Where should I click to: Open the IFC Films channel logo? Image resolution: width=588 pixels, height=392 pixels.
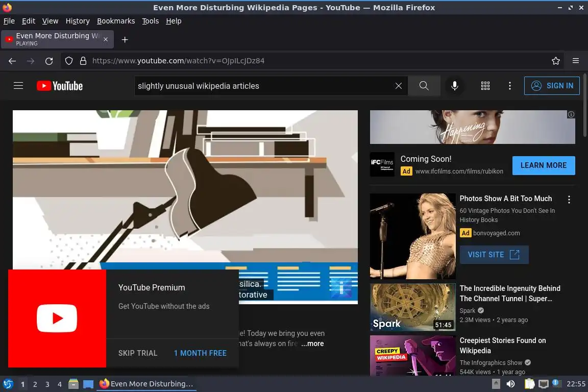click(x=382, y=164)
